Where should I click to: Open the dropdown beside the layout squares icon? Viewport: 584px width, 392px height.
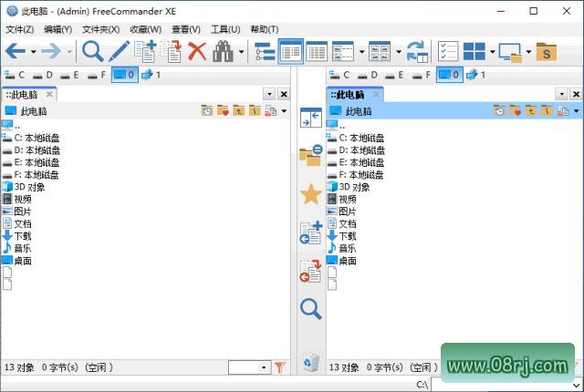493,52
